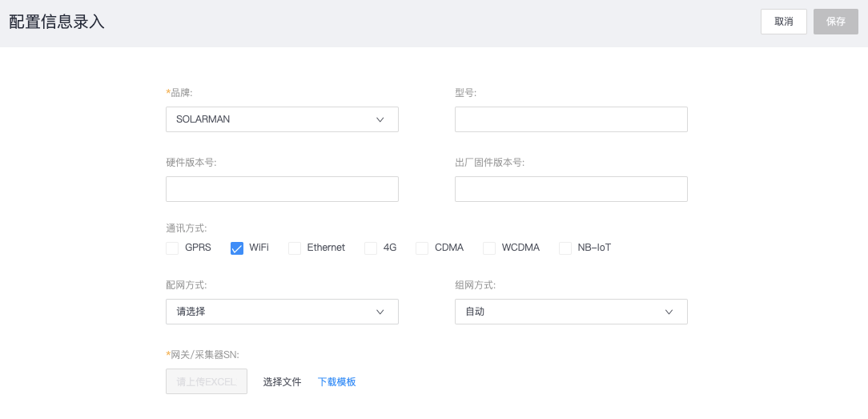Click the chevron arrow in 组网方式 field

[669, 312]
